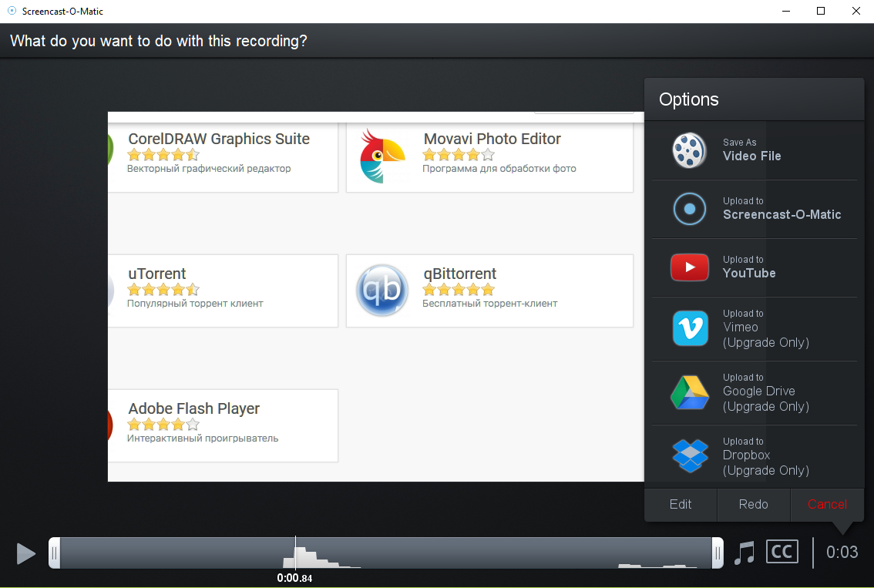Open the music note audio options
Viewport: 874px width, 588px height.
[x=744, y=553]
